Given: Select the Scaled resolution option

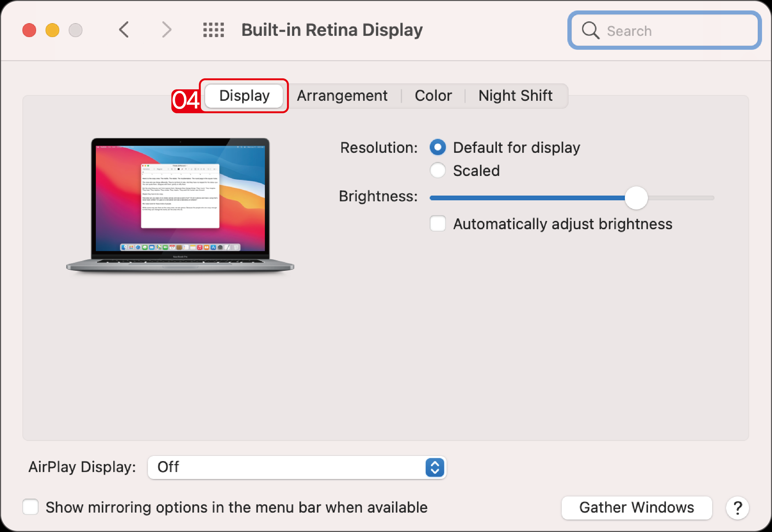Looking at the screenshot, I should (x=437, y=170).
